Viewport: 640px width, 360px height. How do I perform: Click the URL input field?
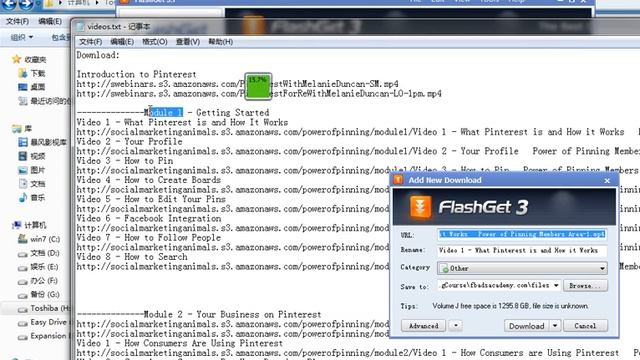tap(522, 234)
